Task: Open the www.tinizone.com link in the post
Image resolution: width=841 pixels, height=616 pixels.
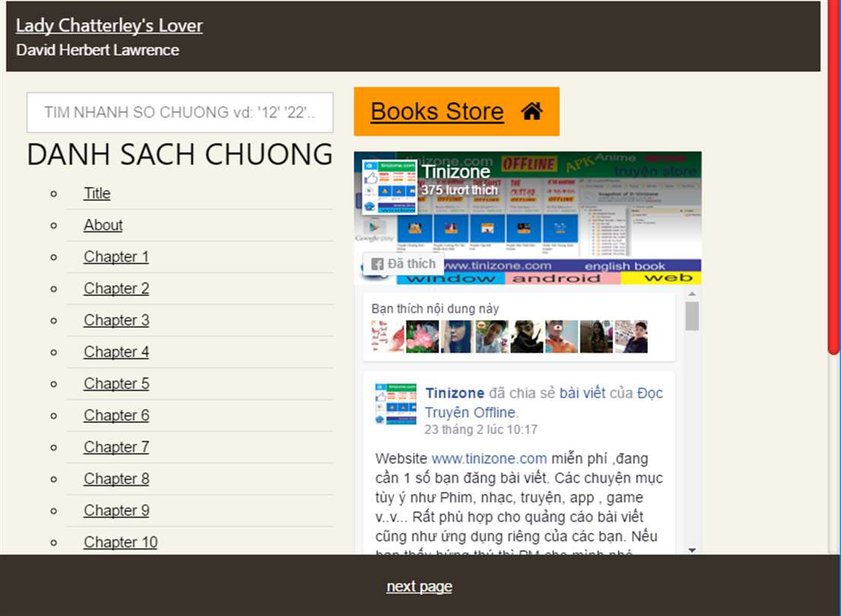Action: pos(489,459)
